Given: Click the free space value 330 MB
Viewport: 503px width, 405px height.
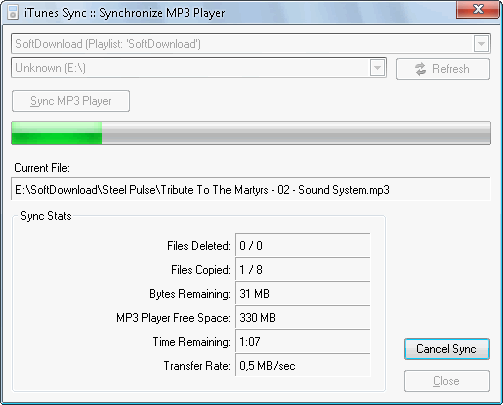Looking at the screenshot, I should coord(303,318).
